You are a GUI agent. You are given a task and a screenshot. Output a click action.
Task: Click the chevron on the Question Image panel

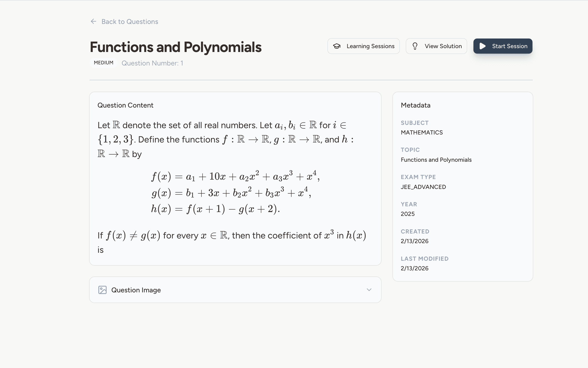[x=369, y=290]
